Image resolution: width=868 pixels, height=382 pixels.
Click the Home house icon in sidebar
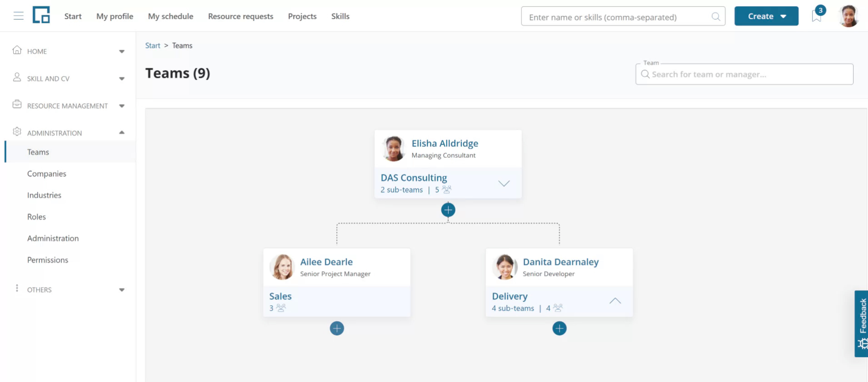tap(17, 50)
